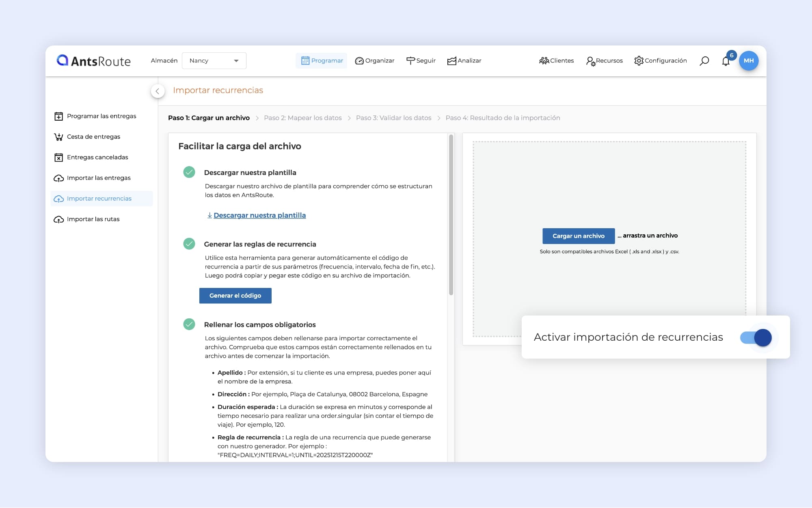Screen dimensions: 812x508
Task: Open Cesta de entregas cart icon
Action: 58,137
